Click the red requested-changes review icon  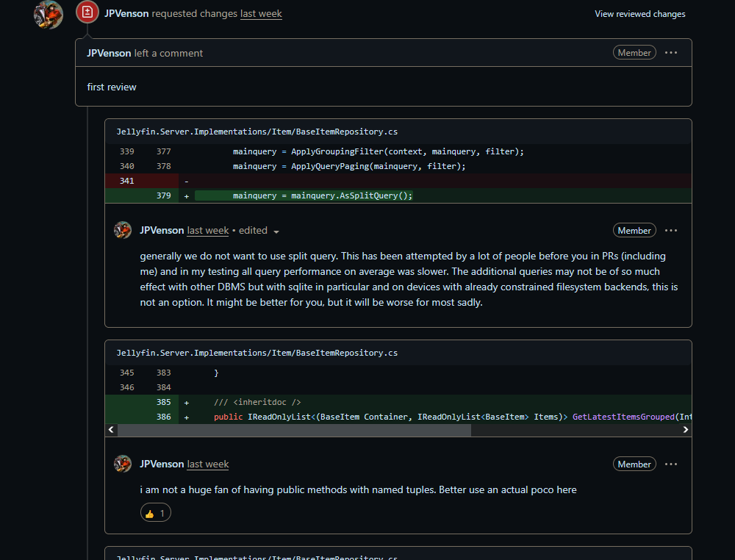pyautogui.click(x=87, y=12)
